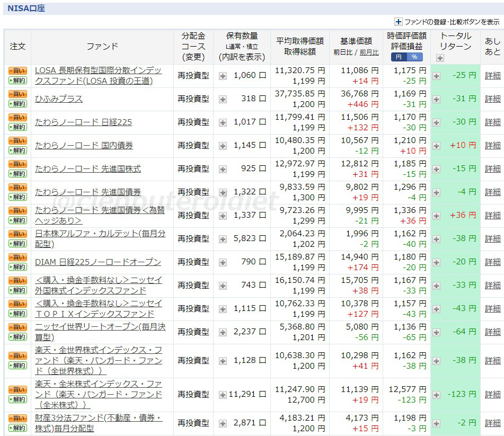Viewport: 504px width, 436px height.
Task: Click 買い button for 財産3分法ファンド row
Action: [x=17, y=418]
